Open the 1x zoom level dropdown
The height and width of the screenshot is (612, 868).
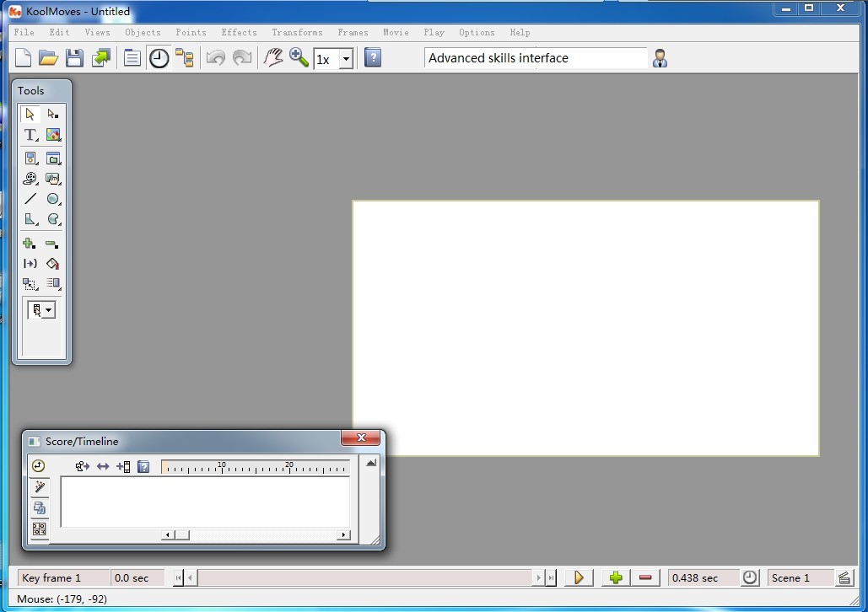tap(346, 59)
